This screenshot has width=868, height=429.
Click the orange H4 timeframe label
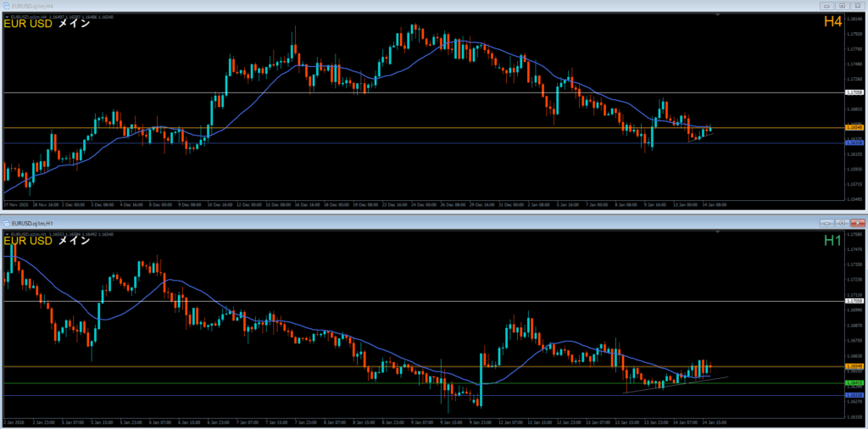832,24
